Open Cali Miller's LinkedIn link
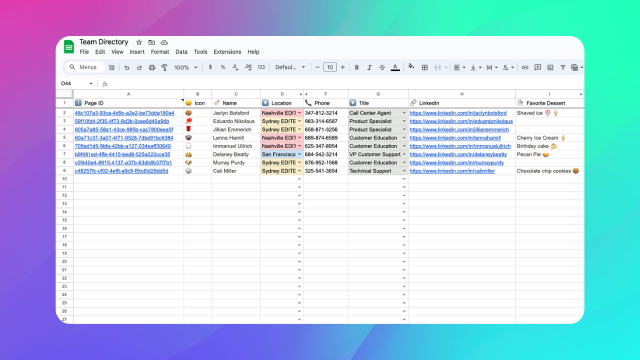 click(452, 171)
